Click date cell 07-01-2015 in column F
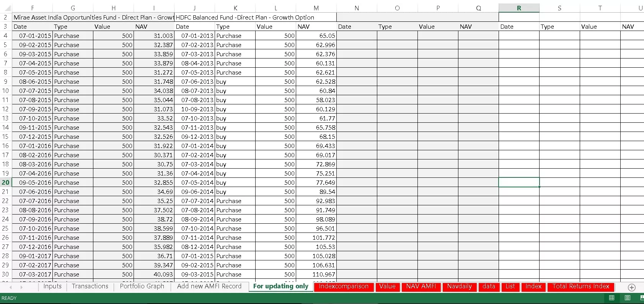 tap(32, 36)
